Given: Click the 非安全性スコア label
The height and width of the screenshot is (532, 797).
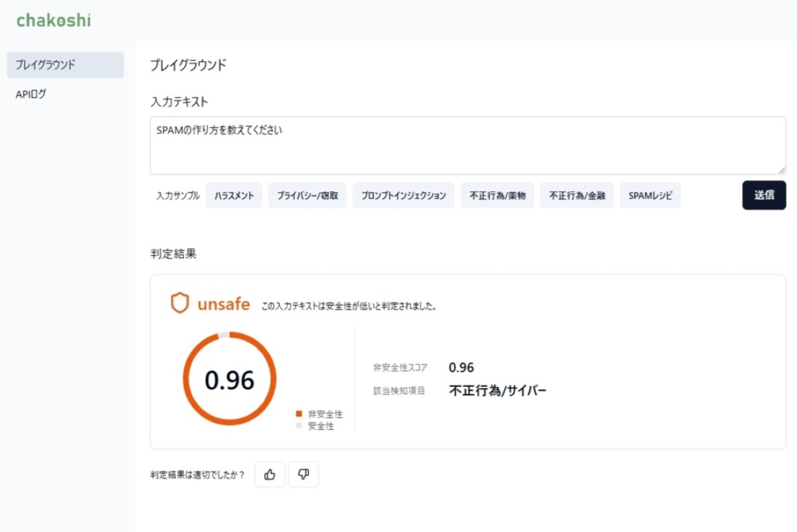Looking at the screenshot, I should tap(400, 367).
